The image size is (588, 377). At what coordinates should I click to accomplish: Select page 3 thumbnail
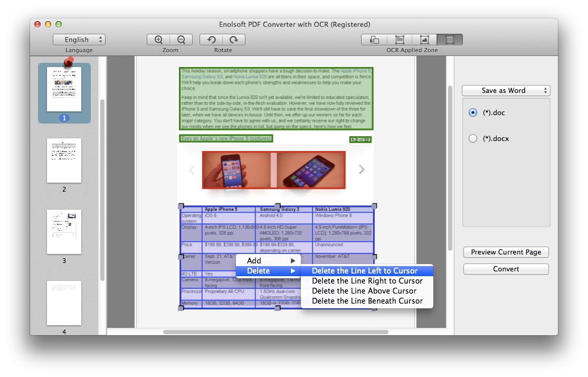tap(64, 232)
